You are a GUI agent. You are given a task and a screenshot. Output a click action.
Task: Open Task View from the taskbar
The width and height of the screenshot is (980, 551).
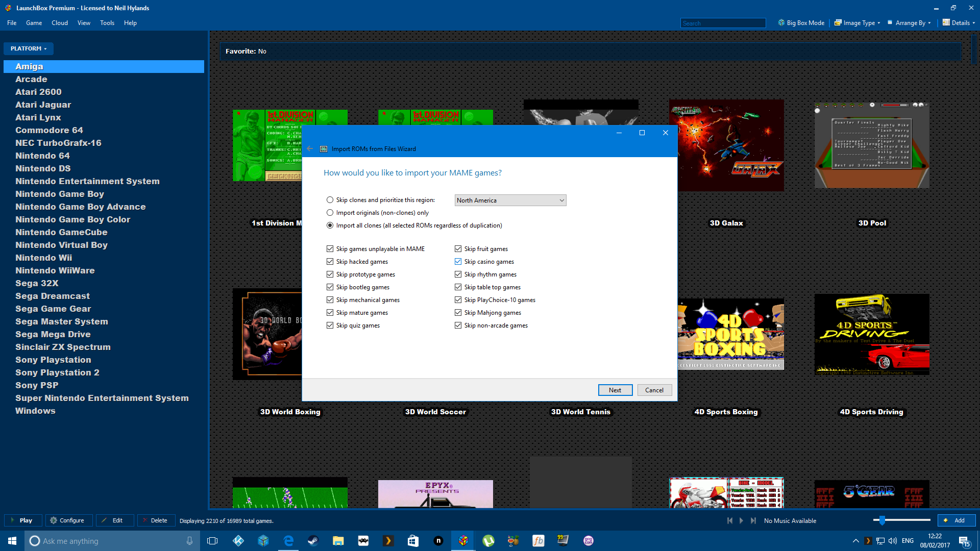pos(212,541)
